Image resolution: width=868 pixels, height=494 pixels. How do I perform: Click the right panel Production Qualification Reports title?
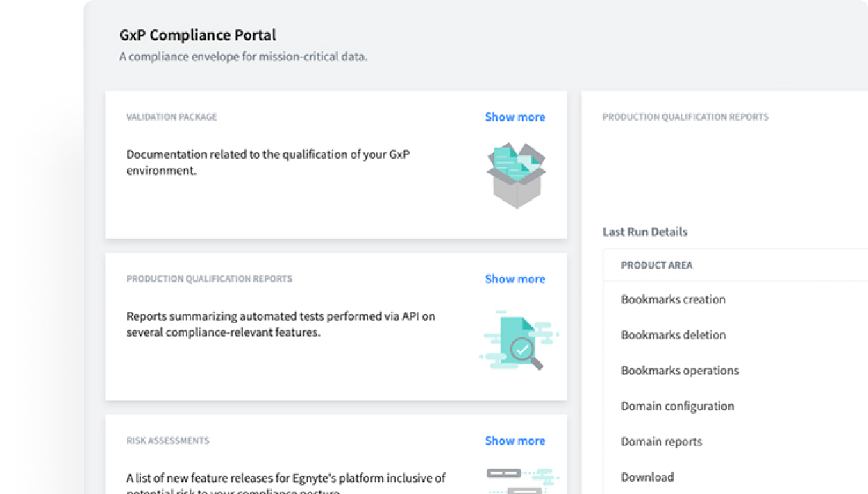685,117
